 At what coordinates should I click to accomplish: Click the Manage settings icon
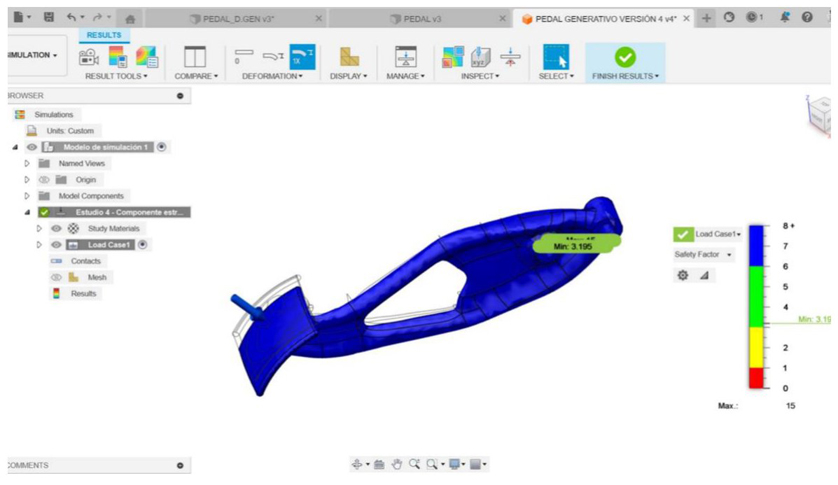(405, 57)
